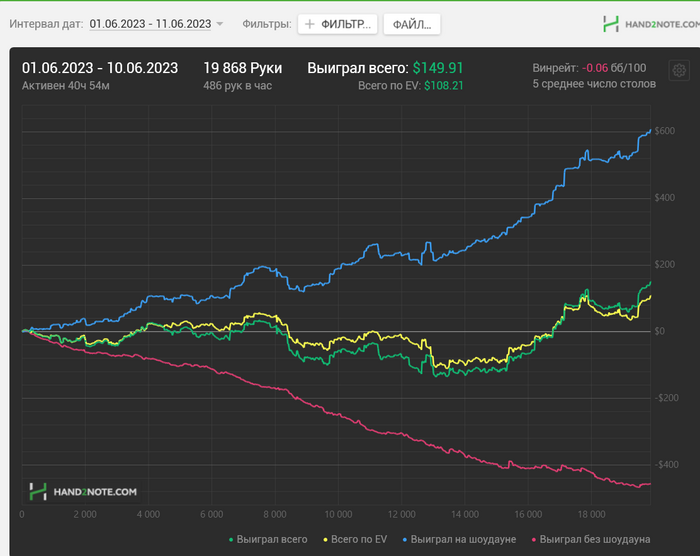
Task: Click the yellow legend dot for Всего по EV
Action: pyautogui.click(x=325, y=540)
